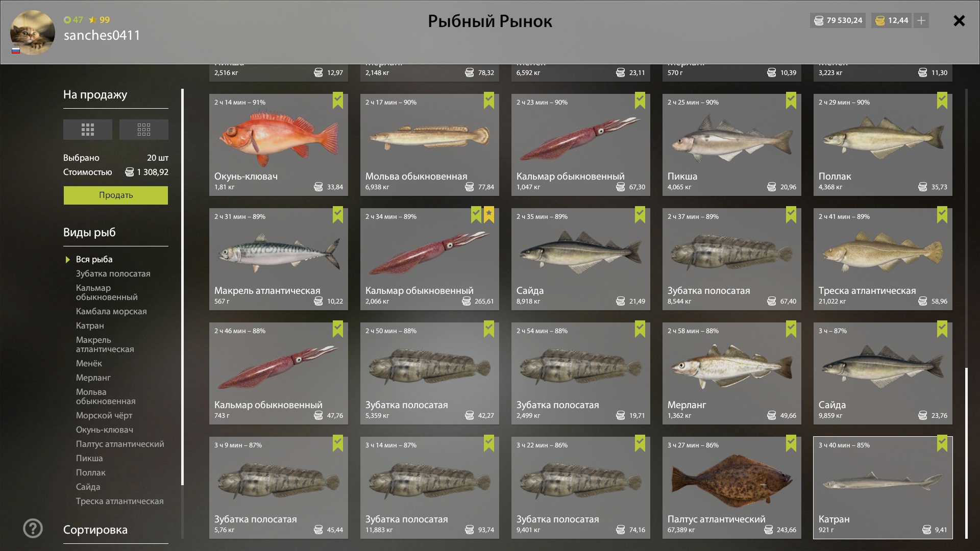The height and width of the screenshot is (551, 980).
Task: Filter by Катран species
Action: (x=90, y=325)
